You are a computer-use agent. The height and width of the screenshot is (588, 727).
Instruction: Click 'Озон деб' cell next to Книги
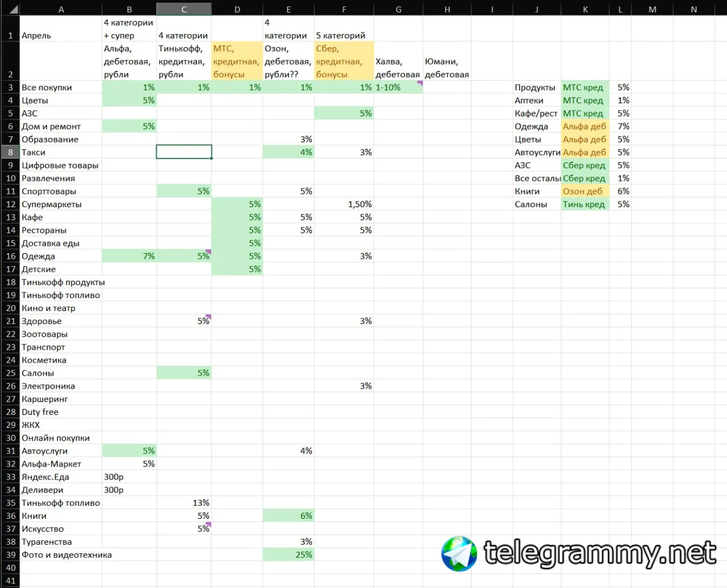pos(585,191)
